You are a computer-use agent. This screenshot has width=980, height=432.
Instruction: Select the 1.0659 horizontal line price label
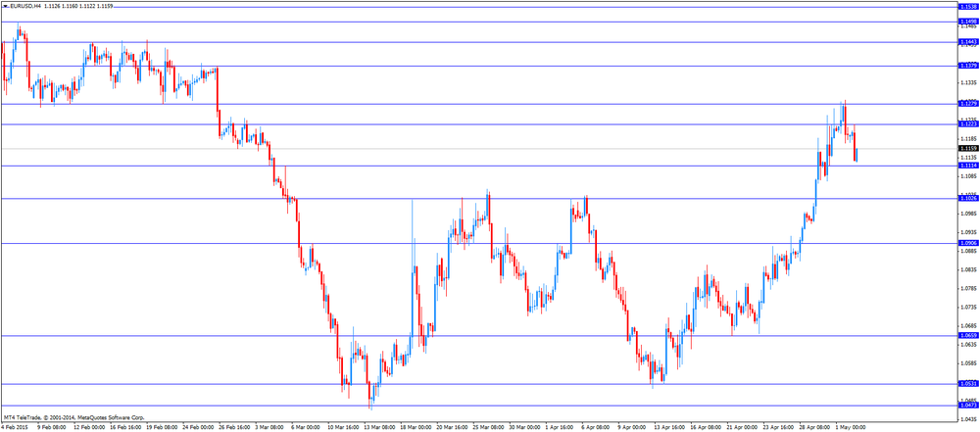[x=967, y=336]
